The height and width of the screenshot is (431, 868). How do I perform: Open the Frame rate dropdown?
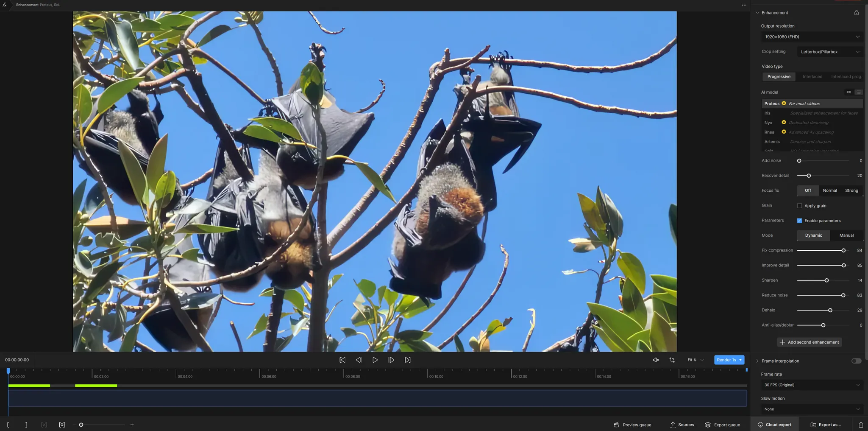(812, 385)
